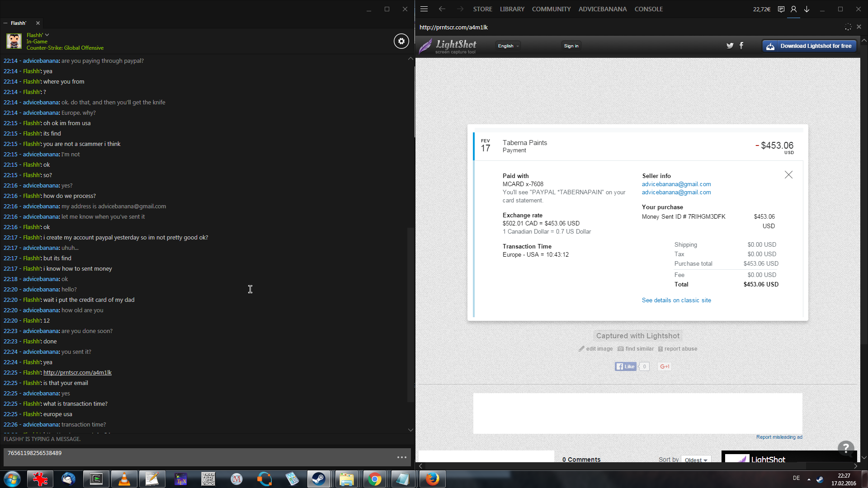Open the STORE menu
This screenshot has width=868, height=488.
(482, 9)
